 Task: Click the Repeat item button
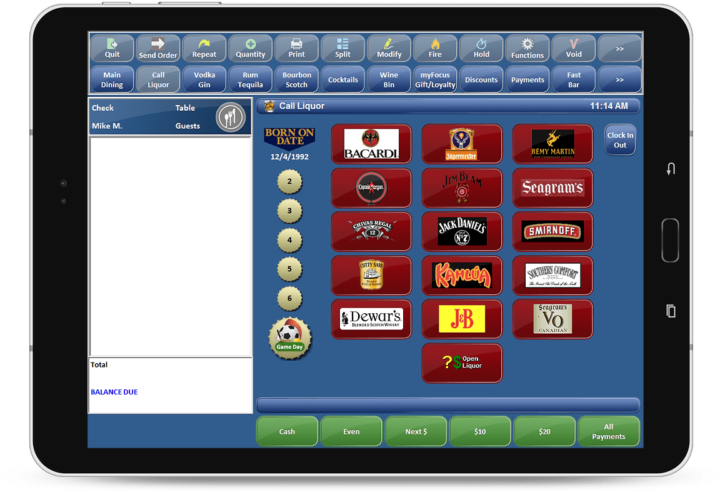click(204, 49)
